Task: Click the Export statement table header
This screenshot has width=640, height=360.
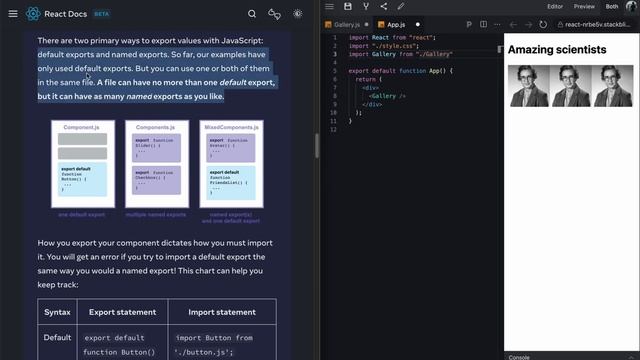Action: 122,312
